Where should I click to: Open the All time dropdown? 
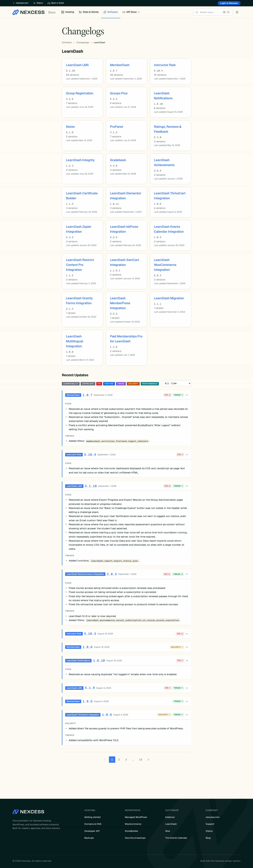pos(176,383)
